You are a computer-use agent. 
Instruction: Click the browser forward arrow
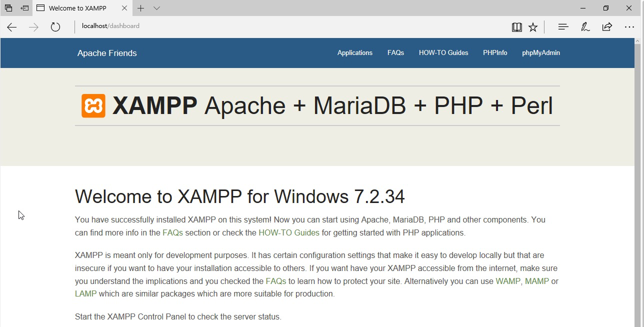pos(33,27)
